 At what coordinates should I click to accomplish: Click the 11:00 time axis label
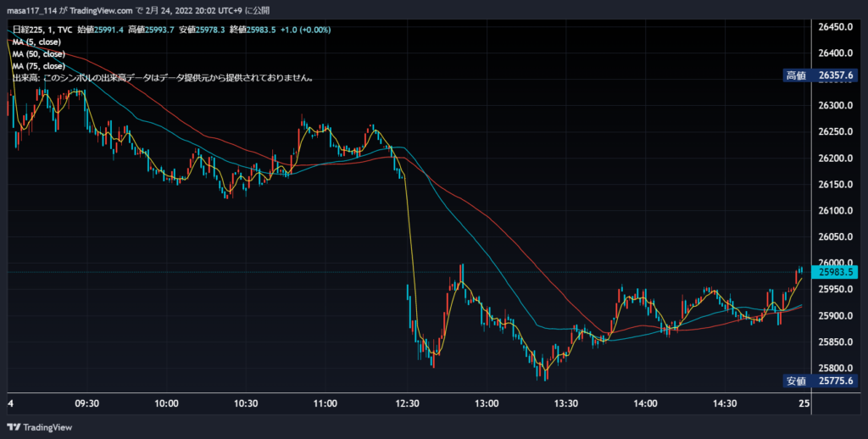(325, 403)
